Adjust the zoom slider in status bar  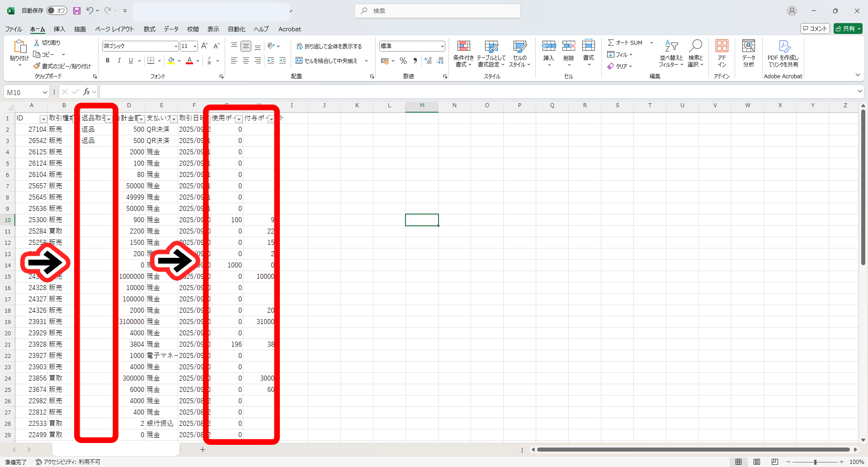tap(815, 462)
